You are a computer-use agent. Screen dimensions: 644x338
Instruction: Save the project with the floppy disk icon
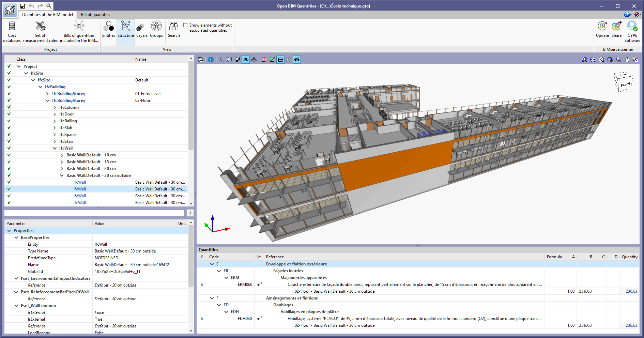22,6
